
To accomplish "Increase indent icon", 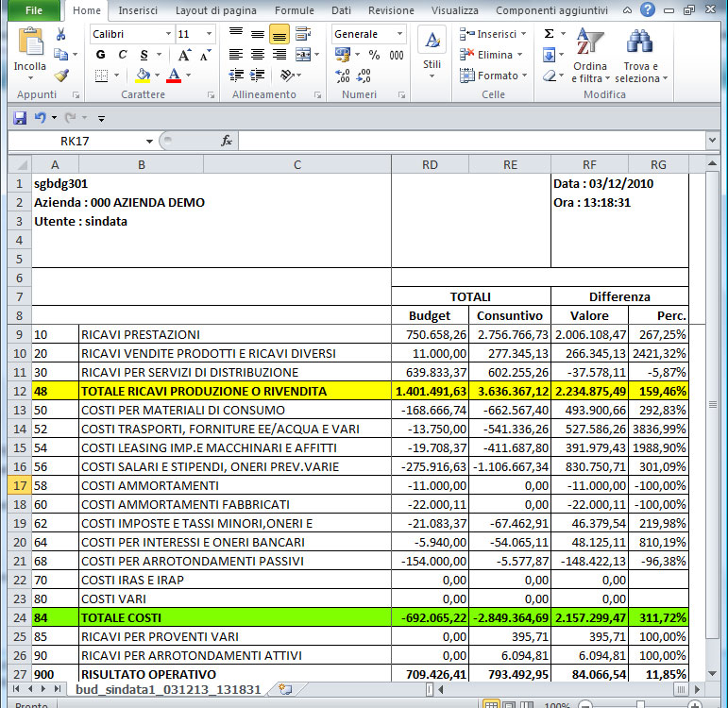I will click(257, 75).
